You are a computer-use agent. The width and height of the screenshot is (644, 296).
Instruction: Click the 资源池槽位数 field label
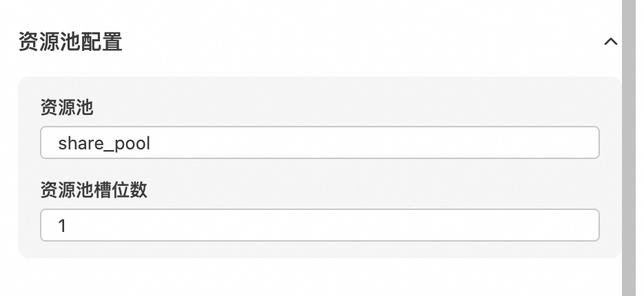(x=94, y=189)
